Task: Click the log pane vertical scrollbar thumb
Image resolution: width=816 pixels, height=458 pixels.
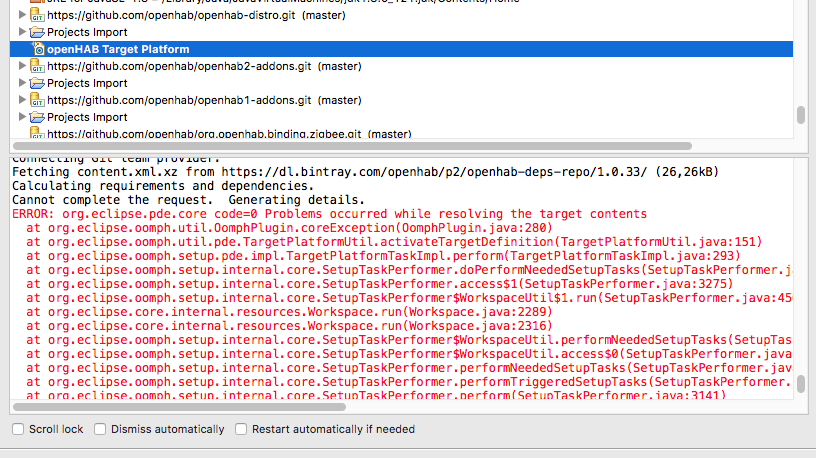Action: click(x=801, y=384)
